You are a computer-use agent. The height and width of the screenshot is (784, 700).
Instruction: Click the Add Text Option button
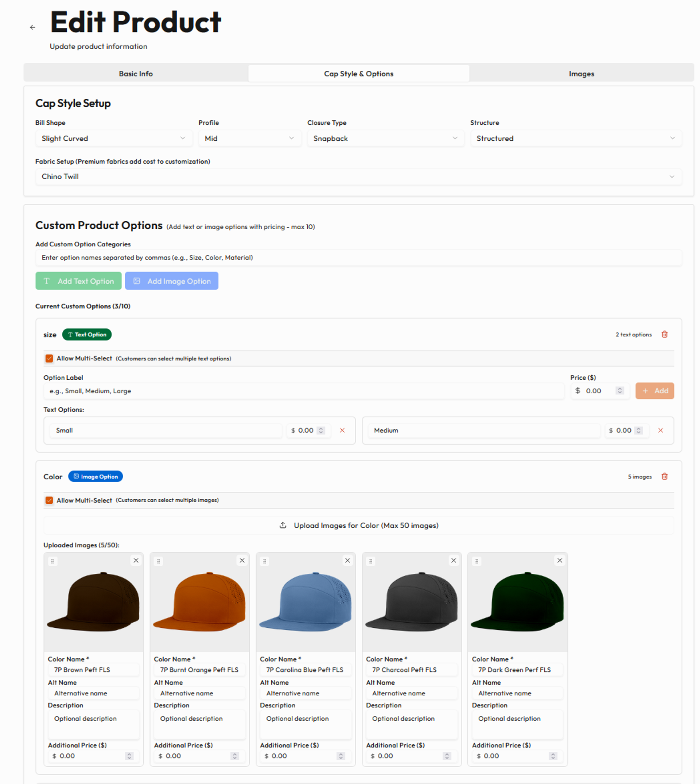(78, 281)
